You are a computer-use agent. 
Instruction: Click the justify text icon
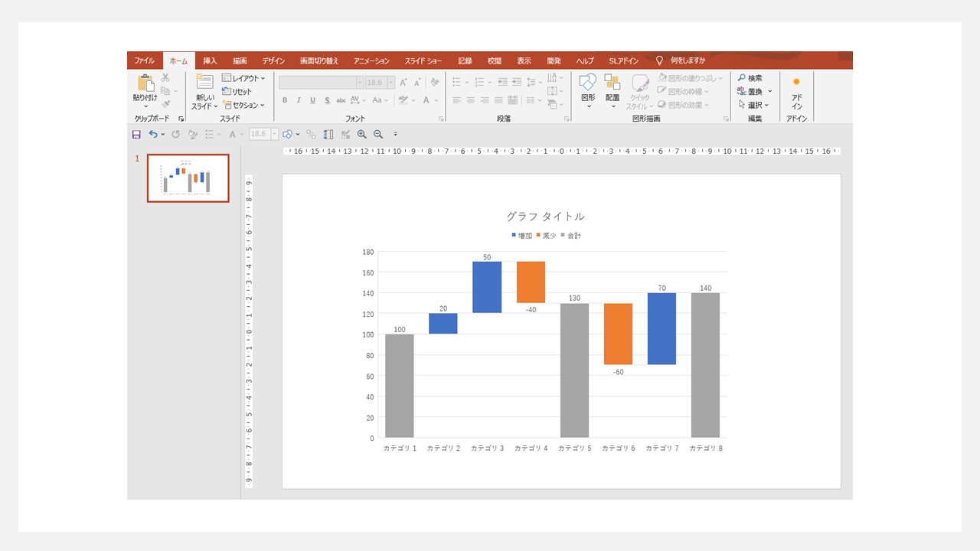pos(498,100)
